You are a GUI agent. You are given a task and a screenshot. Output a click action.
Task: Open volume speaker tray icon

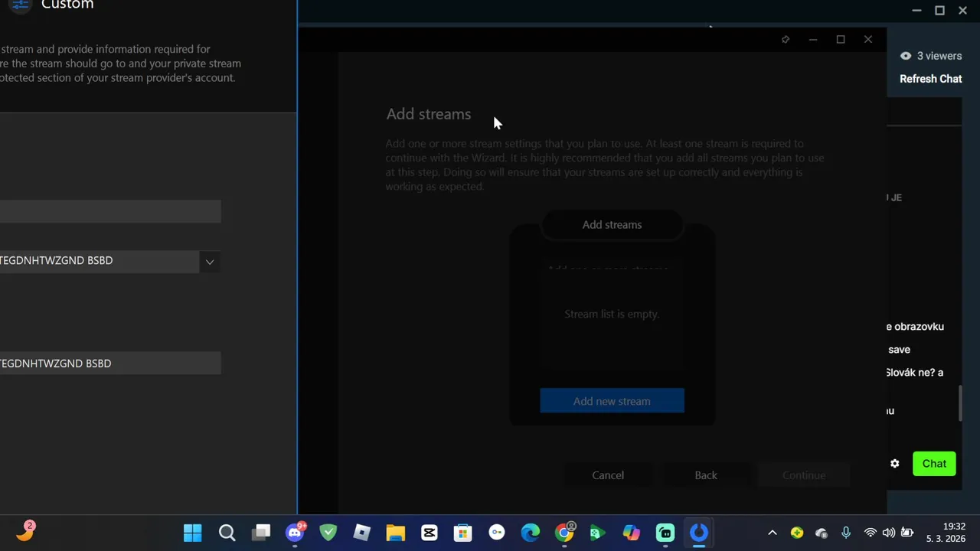click(x=889, y=533)
